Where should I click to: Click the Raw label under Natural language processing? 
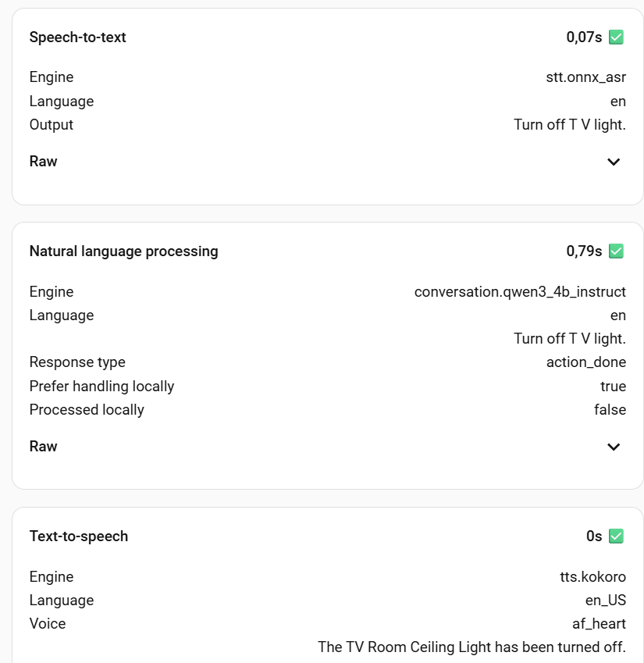coord(44,447)
